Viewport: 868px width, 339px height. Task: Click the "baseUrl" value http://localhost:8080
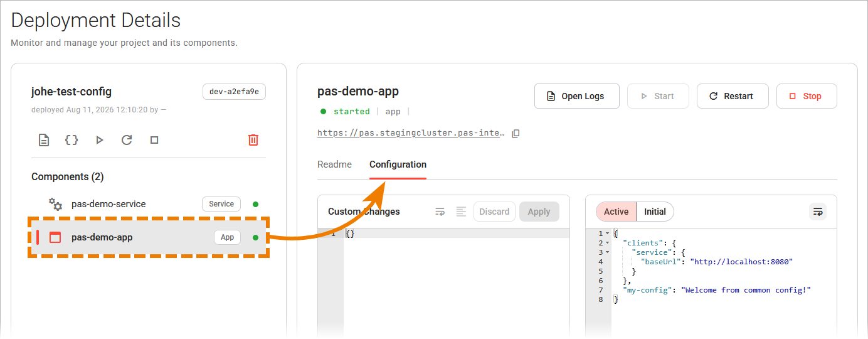[741, 262]
